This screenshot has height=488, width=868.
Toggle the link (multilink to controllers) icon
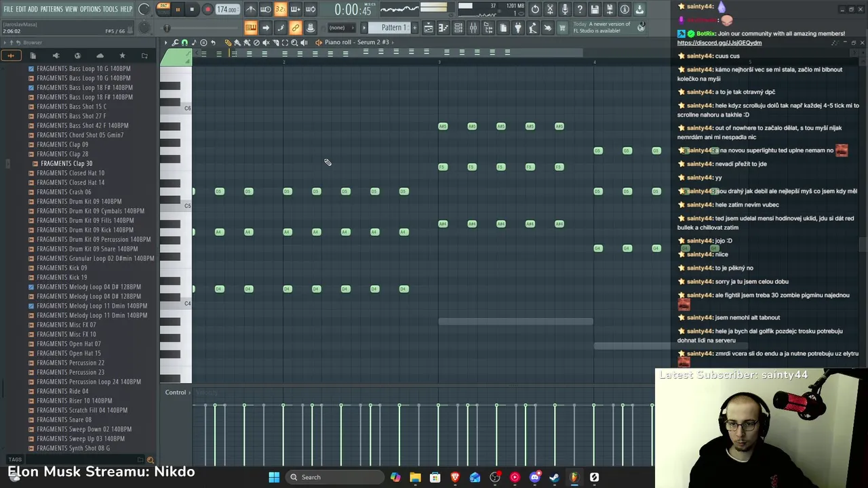(296, 28)
